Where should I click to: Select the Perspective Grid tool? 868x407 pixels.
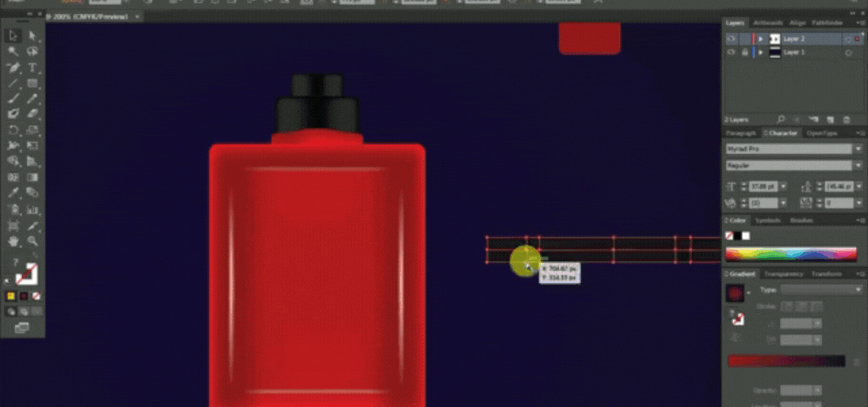point(33,161)
